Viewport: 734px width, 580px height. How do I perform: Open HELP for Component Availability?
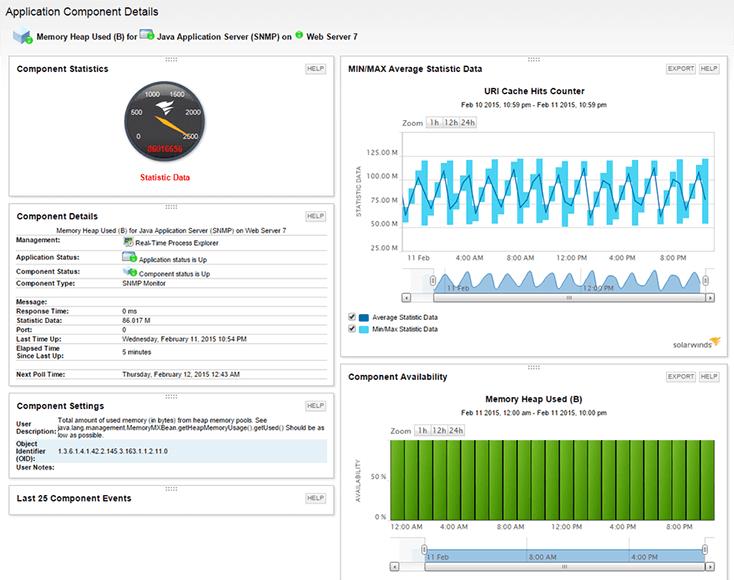[709, 377]
